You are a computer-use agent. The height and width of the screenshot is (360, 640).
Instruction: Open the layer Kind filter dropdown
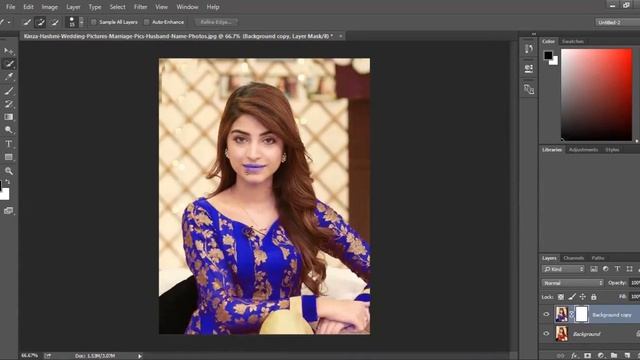click(563, 269)
